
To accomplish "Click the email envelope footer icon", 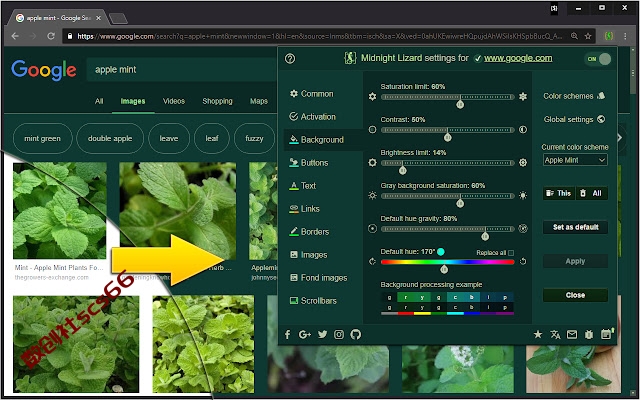I will tap(572, 335).
